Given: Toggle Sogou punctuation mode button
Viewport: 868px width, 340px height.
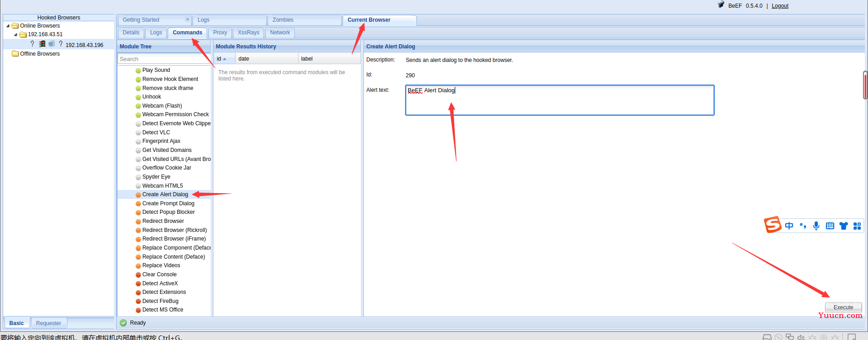Looking at the screenshot, I should (803, 226).
